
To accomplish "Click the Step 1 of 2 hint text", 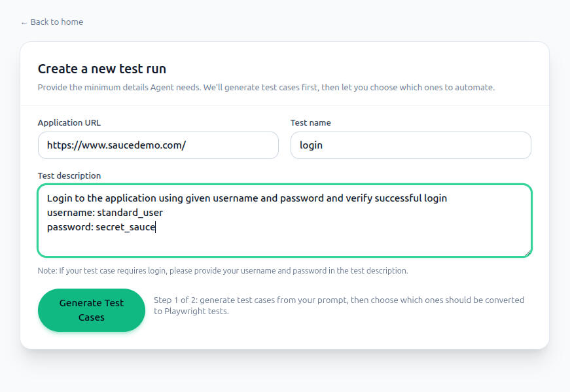I will click(338, 306).
